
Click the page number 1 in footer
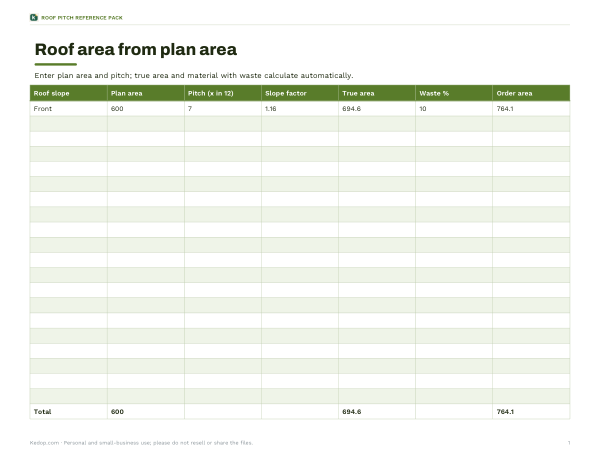(569, 443)
